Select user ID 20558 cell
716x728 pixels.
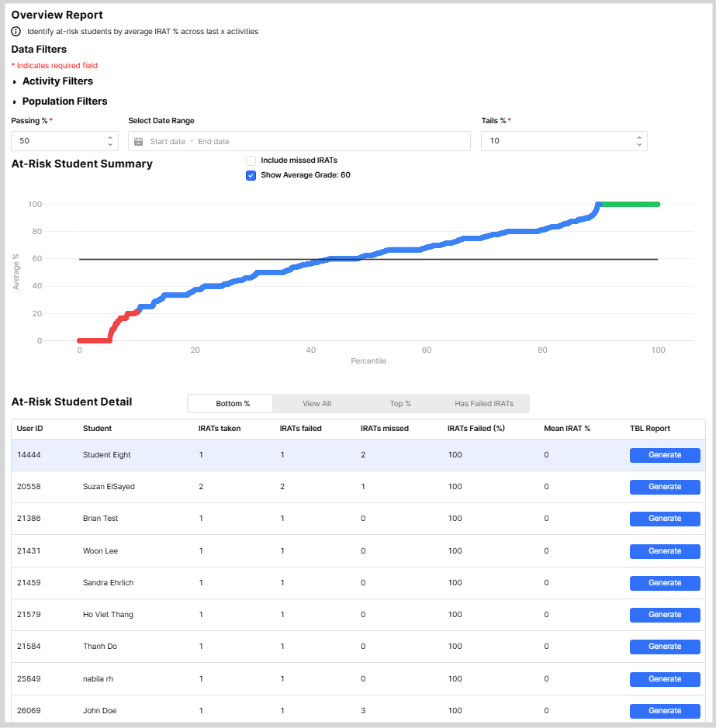click(29, 487)
